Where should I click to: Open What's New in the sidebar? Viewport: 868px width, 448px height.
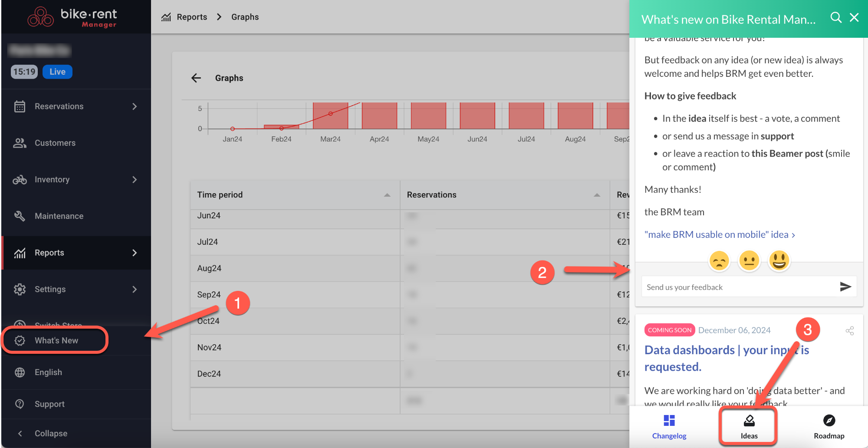coord(56,340)
